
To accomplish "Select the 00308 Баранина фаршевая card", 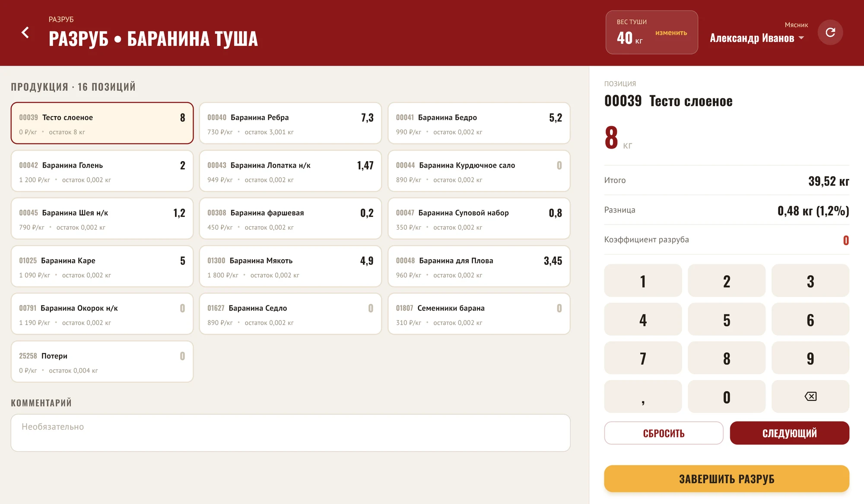I will point(290,219).
